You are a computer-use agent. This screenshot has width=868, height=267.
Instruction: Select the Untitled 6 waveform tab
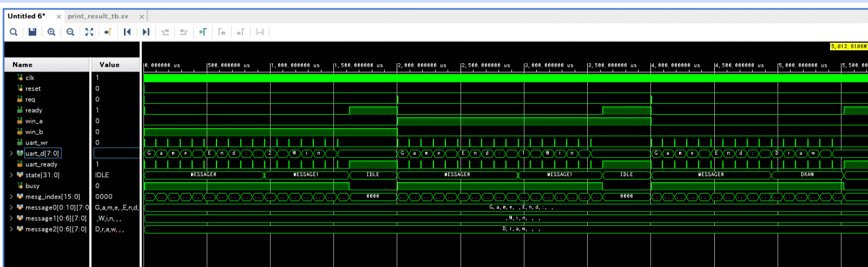(27, 16)
